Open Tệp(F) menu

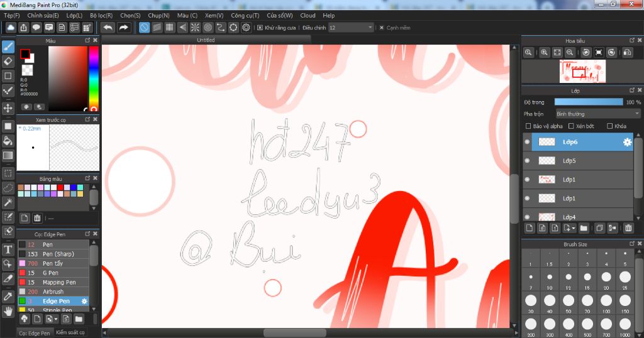click(x=12, y=15)
